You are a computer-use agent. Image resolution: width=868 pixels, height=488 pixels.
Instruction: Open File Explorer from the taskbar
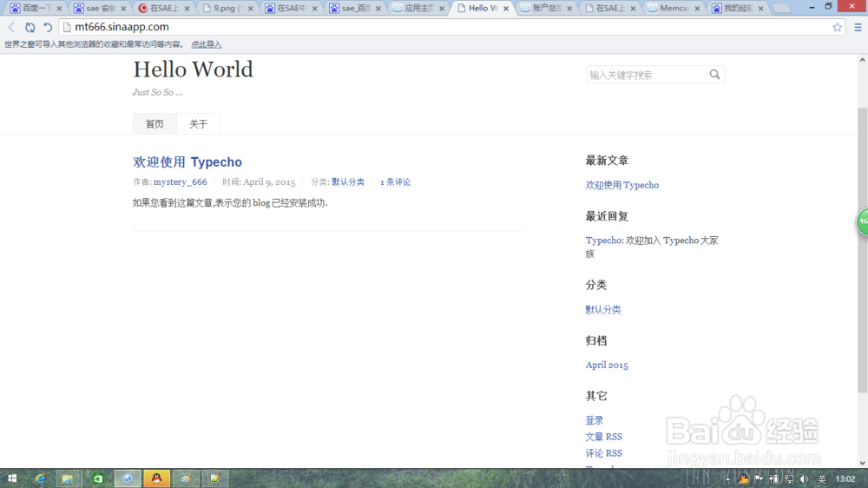(x=68, y=478)
